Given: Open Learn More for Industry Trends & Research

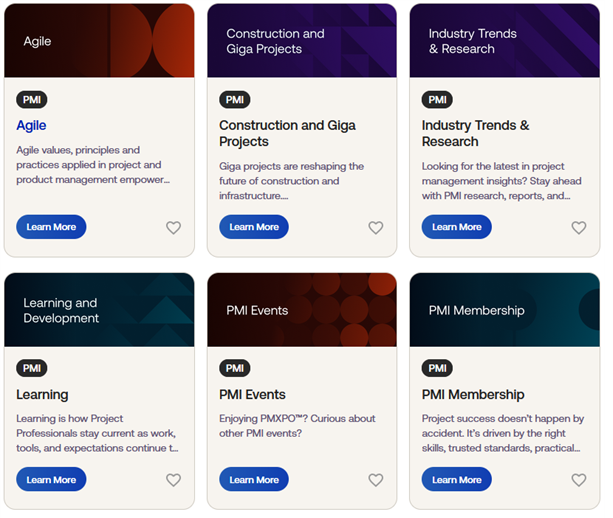Looking at the screenshot, I should 457,227.
